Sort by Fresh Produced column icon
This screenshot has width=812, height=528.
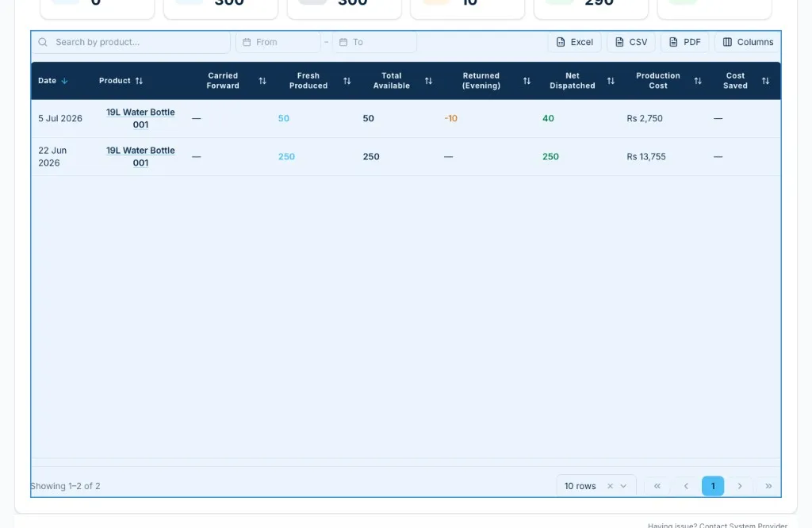click(347, 81)
